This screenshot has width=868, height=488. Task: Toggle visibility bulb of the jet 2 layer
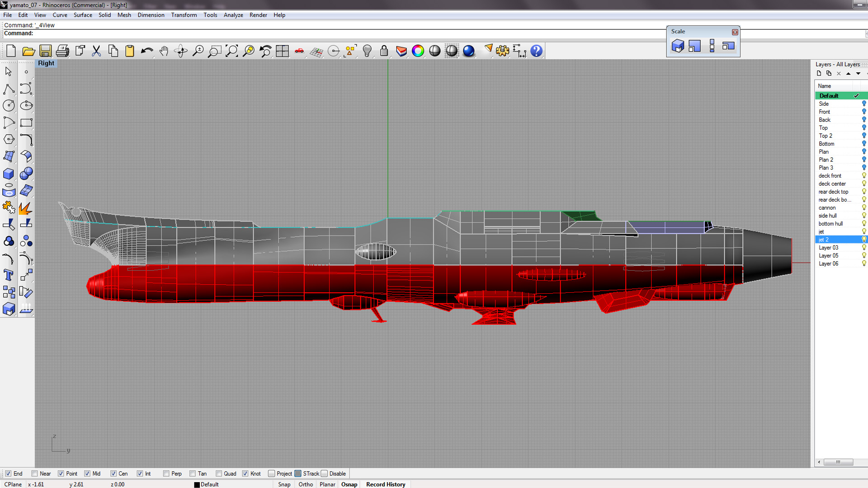[x=864, y=239]
